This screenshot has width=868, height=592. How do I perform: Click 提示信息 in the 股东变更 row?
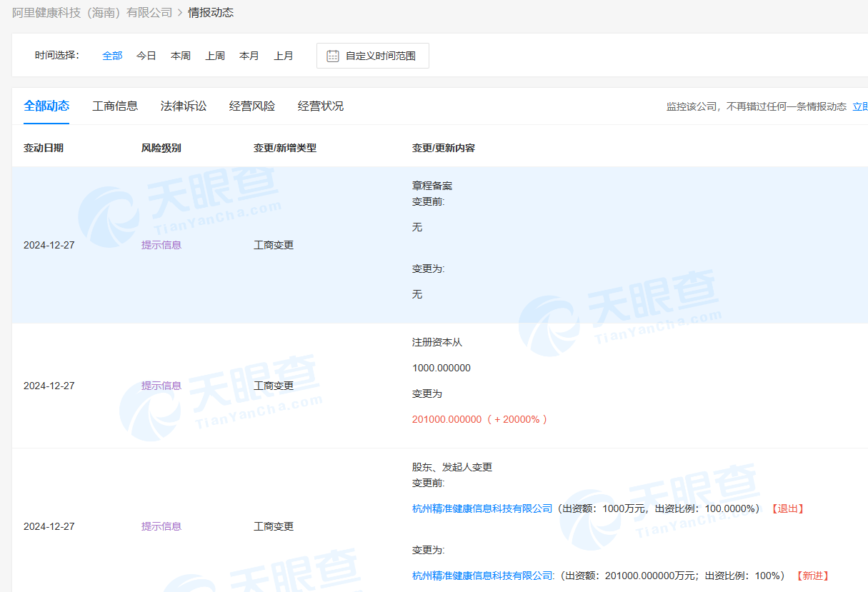coord(161,526)
